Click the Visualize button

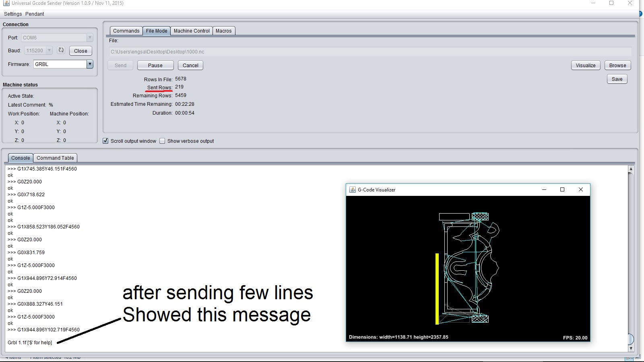click(586, 65)
